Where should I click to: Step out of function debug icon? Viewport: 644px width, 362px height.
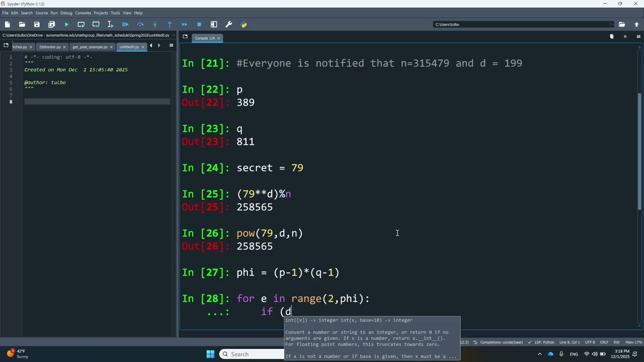[x=170, y=24]
